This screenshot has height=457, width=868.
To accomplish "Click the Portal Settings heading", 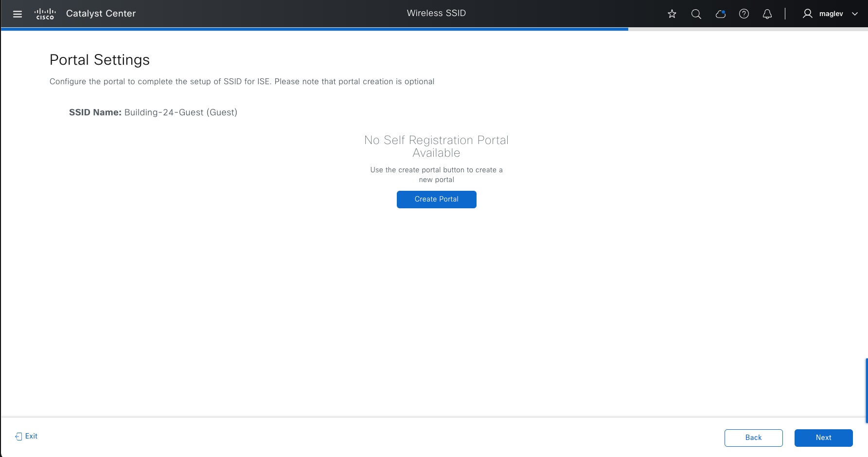I will 100,60.
